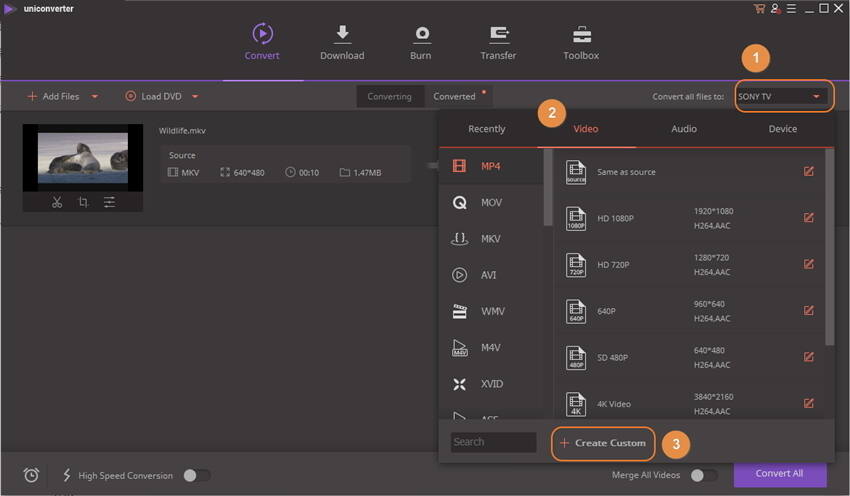The image size is (850, 496).
Task: Expand the Add Files dropdown arrow
Action: pos(95,96)
